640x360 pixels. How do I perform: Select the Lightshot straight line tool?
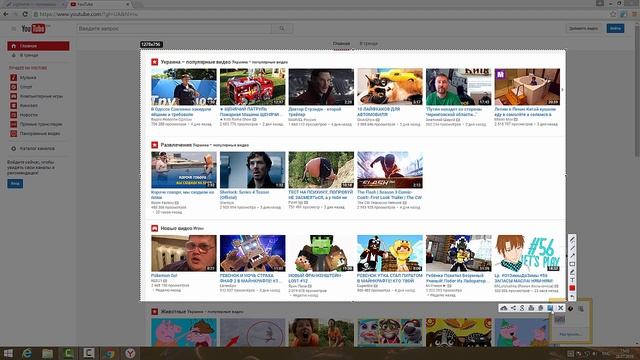[572, 248]
